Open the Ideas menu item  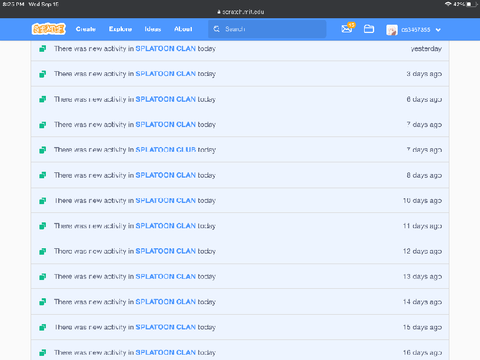point(153,29)
